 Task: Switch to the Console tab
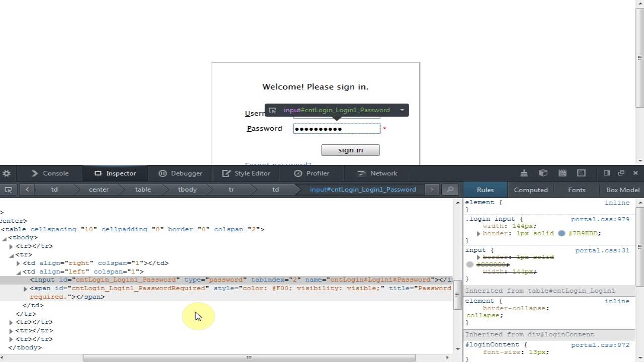pyautogui.click(x=50, y=173)
